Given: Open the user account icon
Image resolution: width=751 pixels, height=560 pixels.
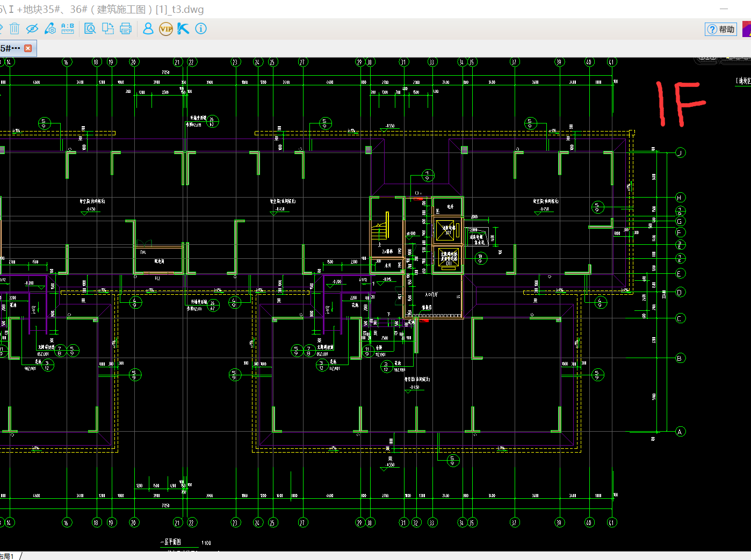Looking at the screenshot, I should point(148,28).
